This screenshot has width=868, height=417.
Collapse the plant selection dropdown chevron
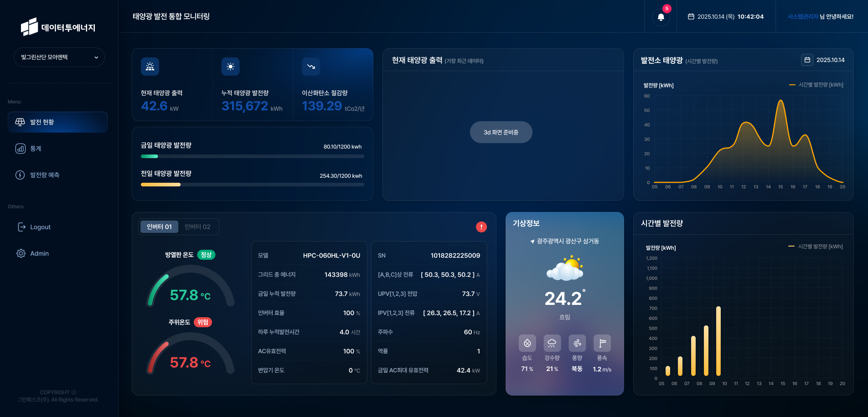(x=96, y=57)
